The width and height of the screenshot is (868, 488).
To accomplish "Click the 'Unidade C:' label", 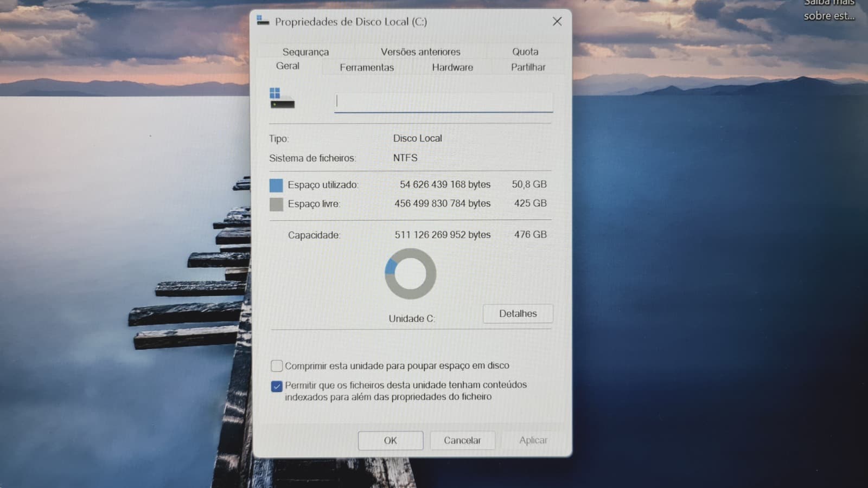I will [412, 319].
